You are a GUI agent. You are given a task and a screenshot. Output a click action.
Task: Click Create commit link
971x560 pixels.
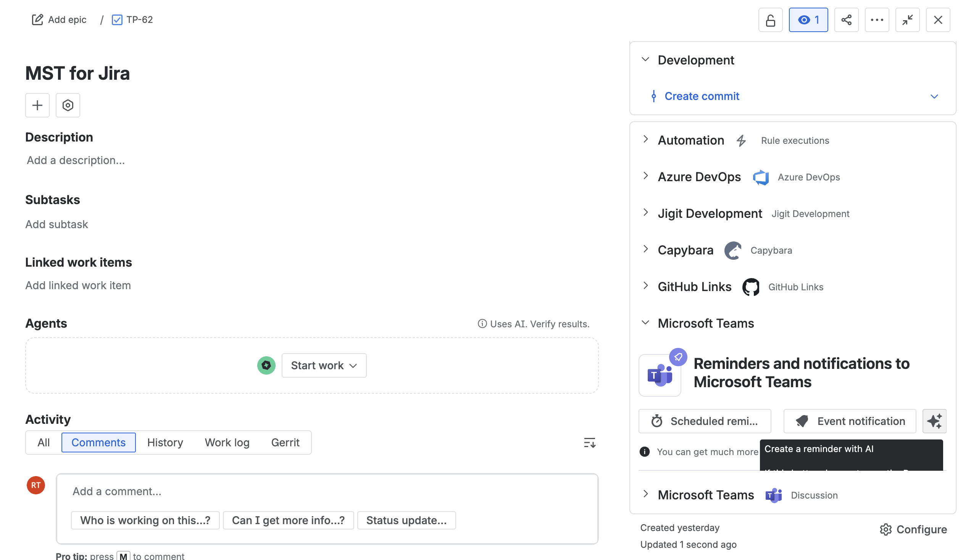point(702,96)
